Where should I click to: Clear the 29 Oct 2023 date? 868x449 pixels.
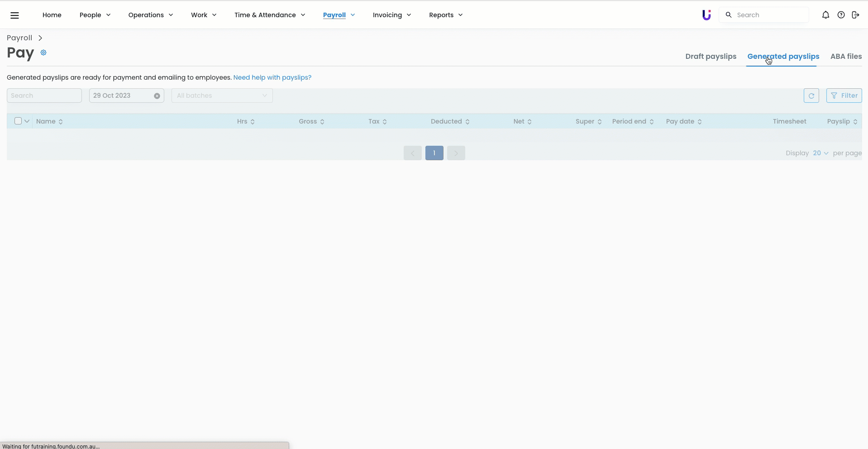157,96
